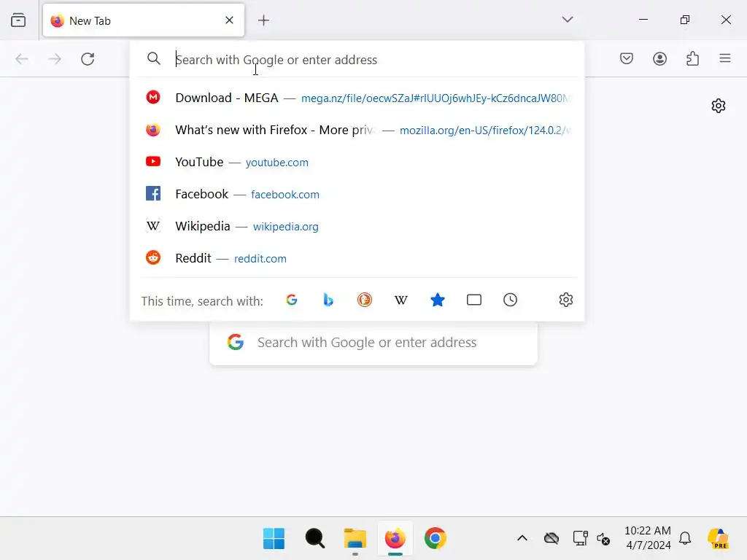Open the Windows Start menu

(274, 539)
